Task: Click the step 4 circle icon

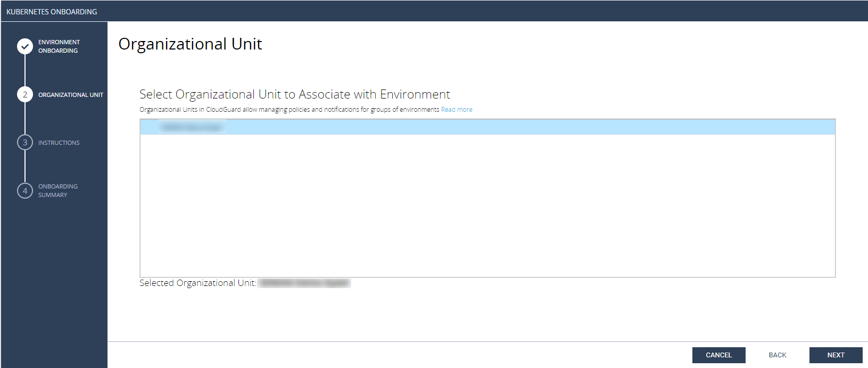Action: point(25,191)
